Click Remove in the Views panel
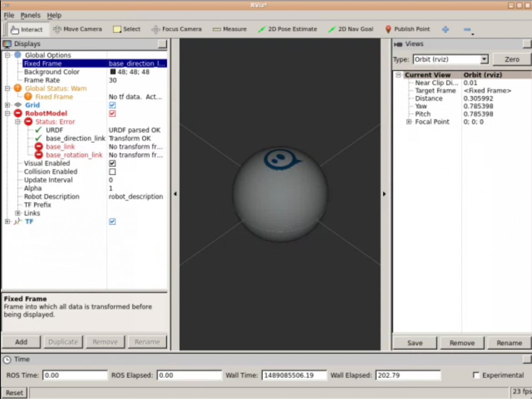 [x=462, y=343]
